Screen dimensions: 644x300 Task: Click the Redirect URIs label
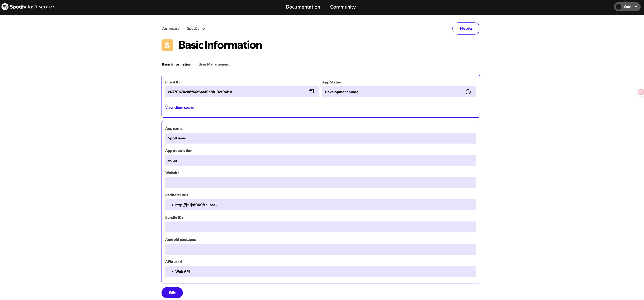pyautogui.click(x=177, y=195)
